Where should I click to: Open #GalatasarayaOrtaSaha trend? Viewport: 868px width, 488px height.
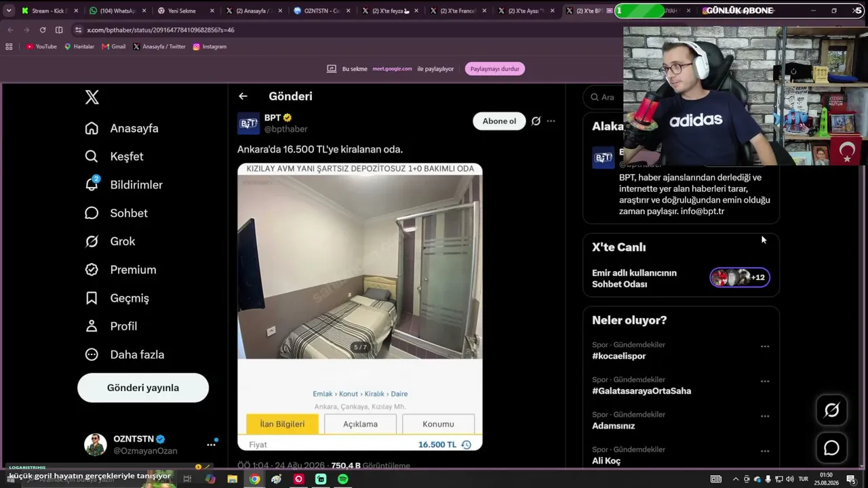[x=642, y=391]
